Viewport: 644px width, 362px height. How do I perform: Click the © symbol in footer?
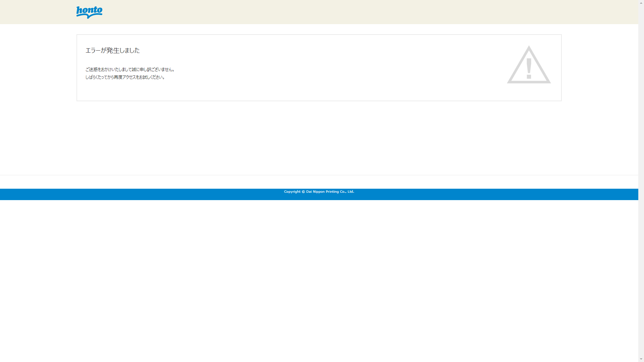click(303, 192)
